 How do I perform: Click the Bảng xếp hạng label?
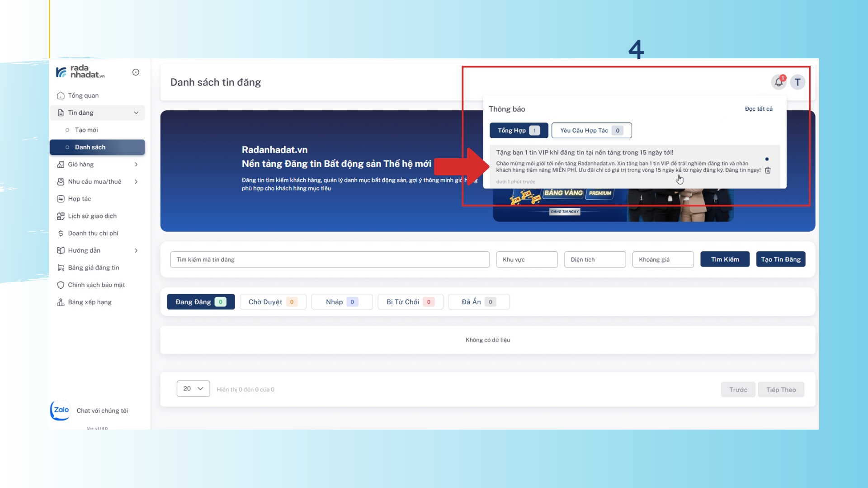click(90, 302)
